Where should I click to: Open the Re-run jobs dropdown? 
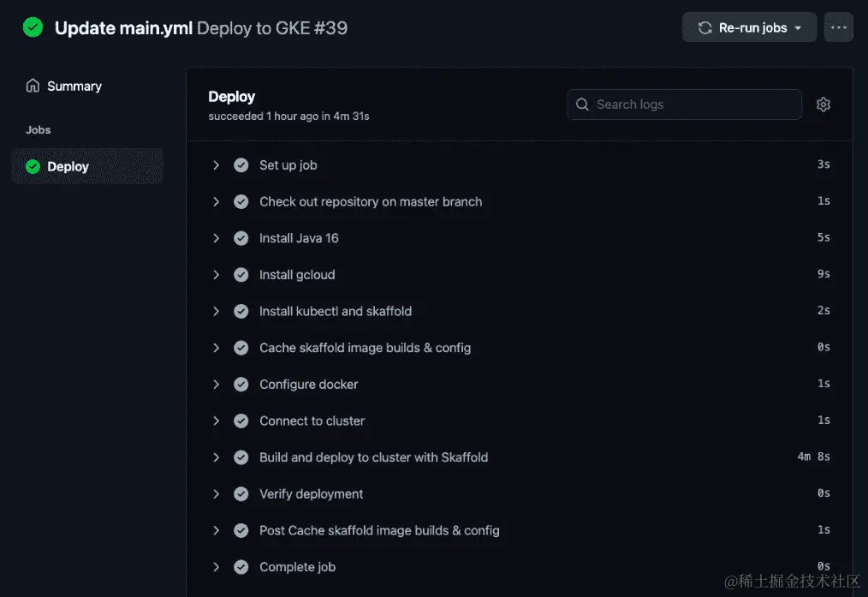pos(749,27)
